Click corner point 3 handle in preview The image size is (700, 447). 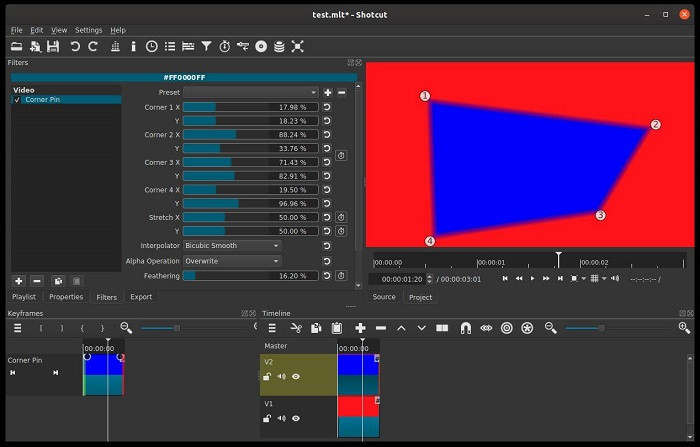coord(601,215)
